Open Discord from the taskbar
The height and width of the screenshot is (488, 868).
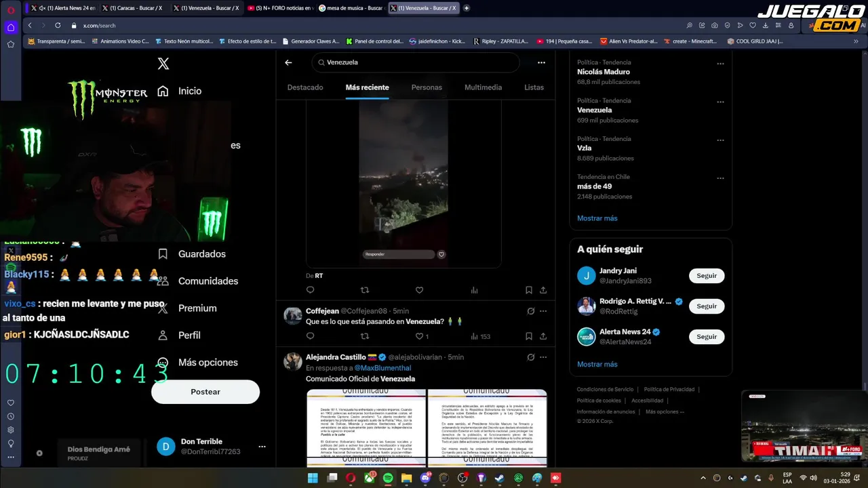coord(425,478)
